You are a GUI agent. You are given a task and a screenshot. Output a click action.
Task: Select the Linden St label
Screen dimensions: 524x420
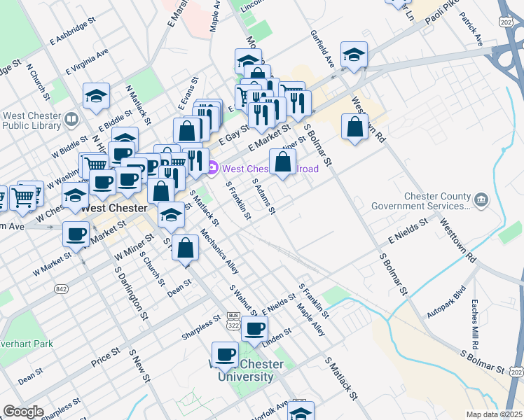pos(277,338)
